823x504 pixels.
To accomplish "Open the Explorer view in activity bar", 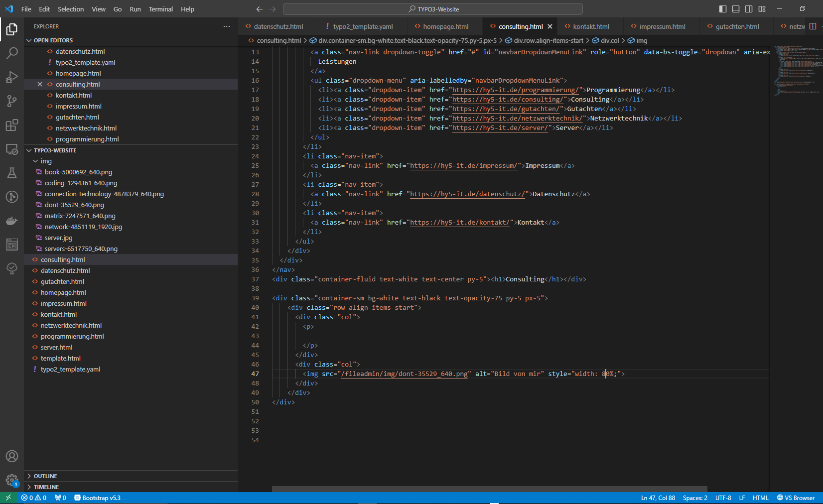I will (12, 29).
